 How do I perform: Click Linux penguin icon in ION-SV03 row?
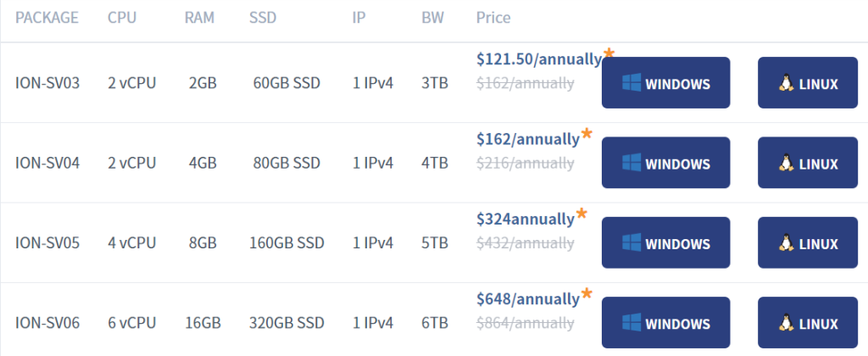(786, 83)
